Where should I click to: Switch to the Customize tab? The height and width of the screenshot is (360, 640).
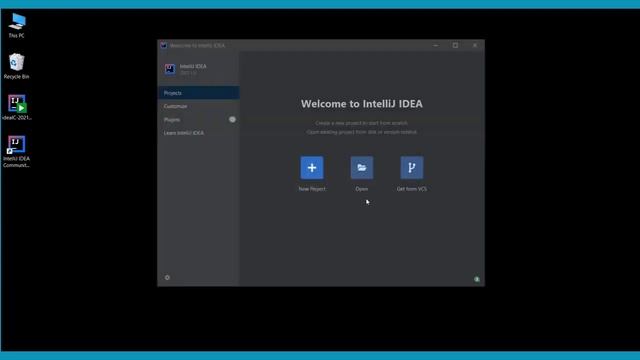[x=198, y=106]
